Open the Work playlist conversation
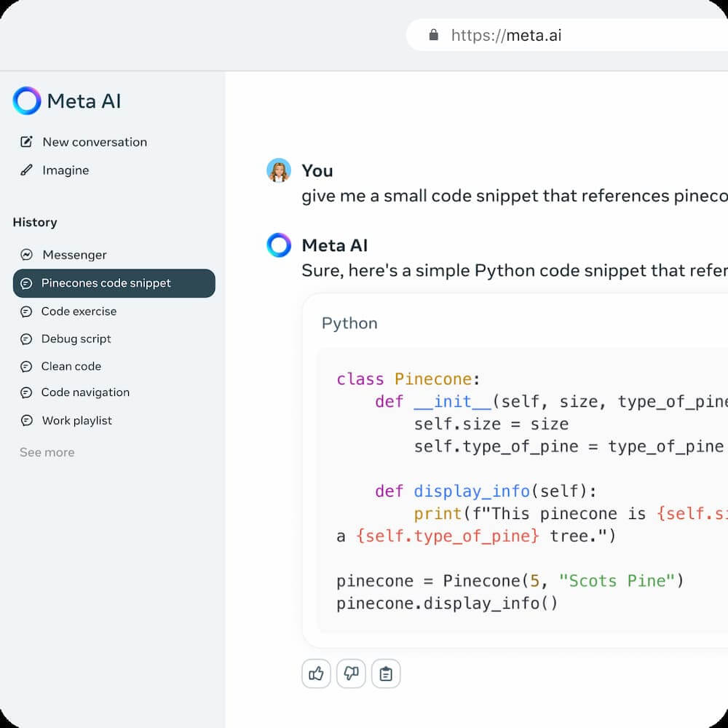 pyautogui.click(x=76, y=421)
